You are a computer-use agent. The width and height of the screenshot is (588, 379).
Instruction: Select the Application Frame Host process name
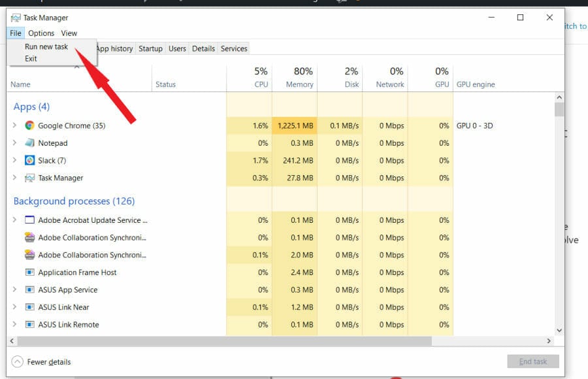[77, 272]
